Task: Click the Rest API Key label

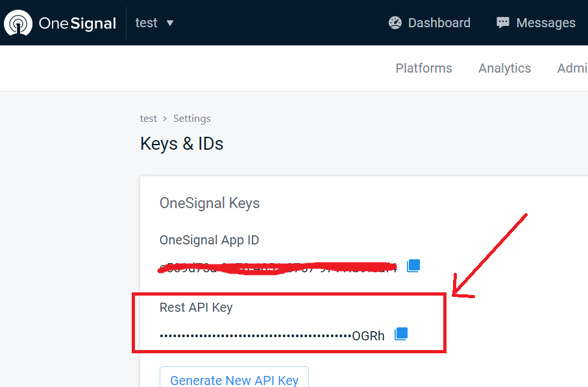Action: coord(196,307)
